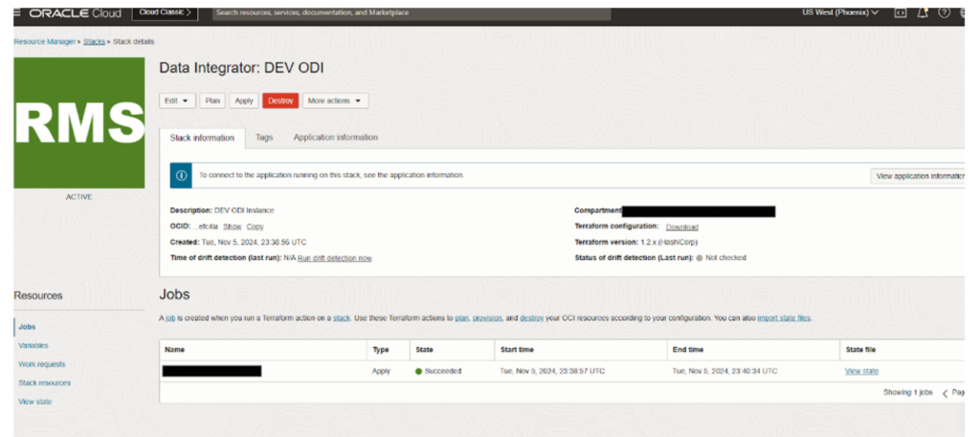Open the notifications bell

tap(924, 12)
